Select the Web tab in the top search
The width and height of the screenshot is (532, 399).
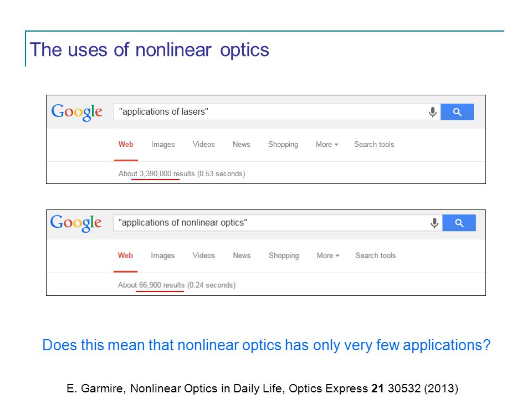pyautogui.click(x=126, y=145)
